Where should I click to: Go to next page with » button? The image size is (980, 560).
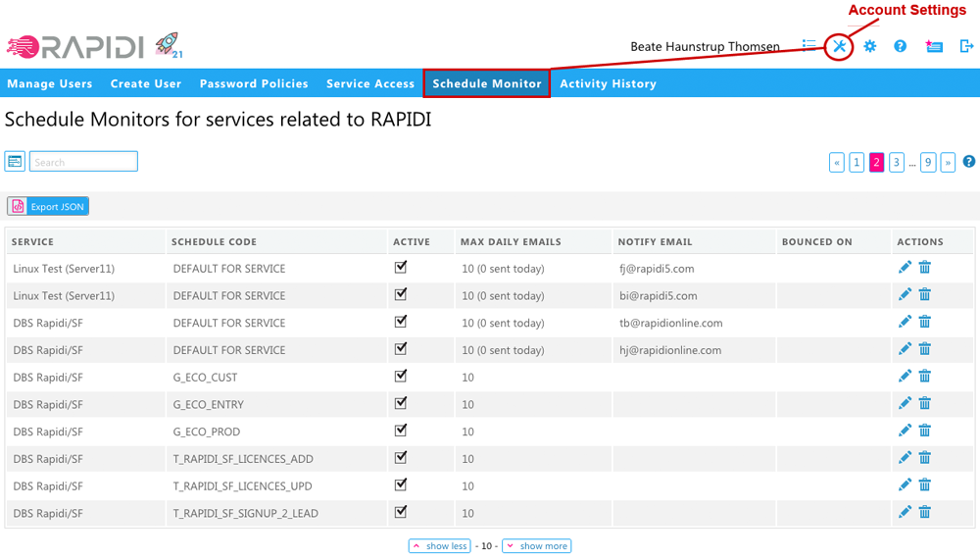point(948,162)
